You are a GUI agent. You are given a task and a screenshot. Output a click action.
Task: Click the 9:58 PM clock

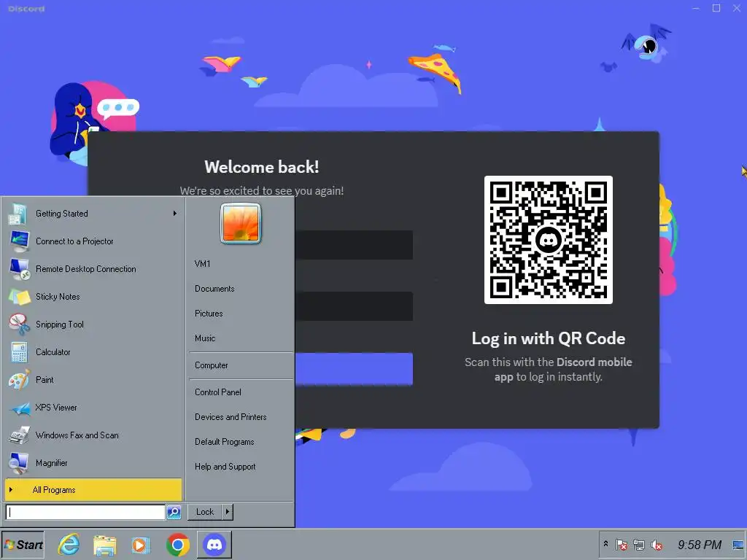tap(700, 545)
